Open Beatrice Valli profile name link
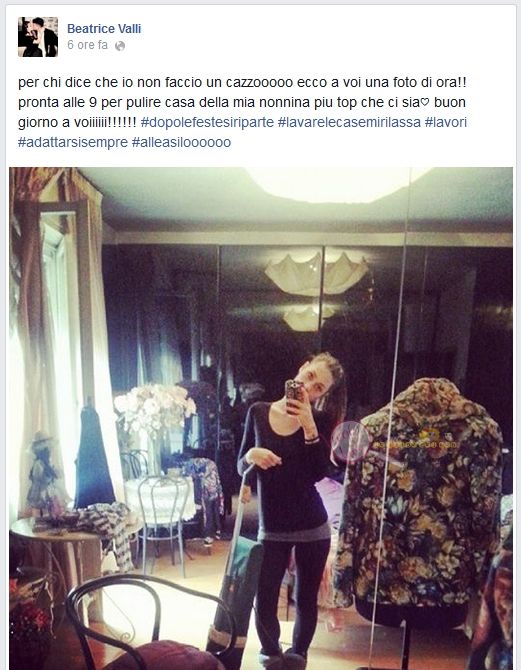 pyautogui.click(x=104, y=29)
